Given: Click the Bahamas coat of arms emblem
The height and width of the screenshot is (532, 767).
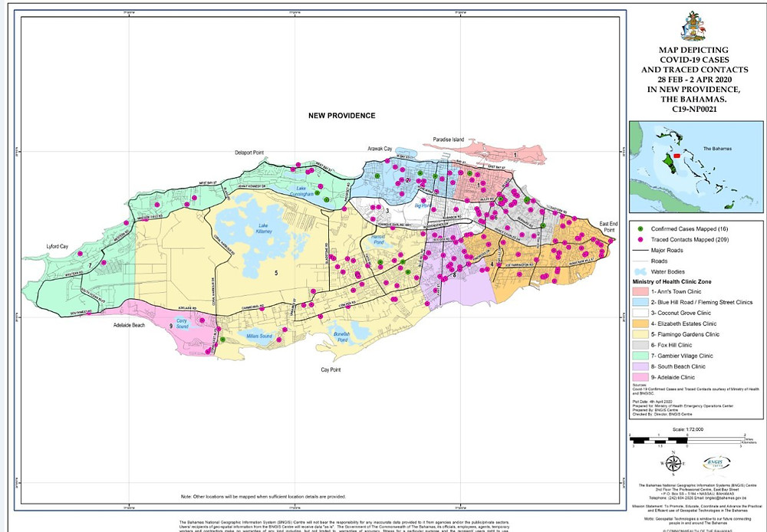Looking at the screenshot, I should pyautogui.click(x=693, y=26).
